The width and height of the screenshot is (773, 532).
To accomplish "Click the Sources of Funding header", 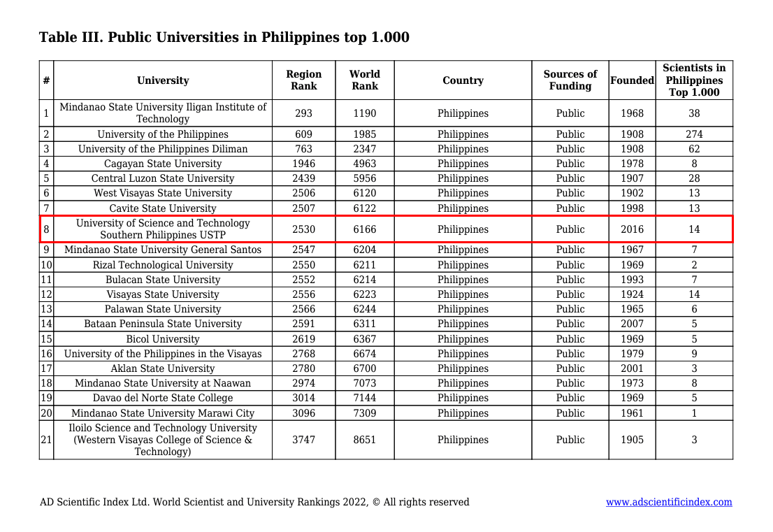I will pos(570,80).
